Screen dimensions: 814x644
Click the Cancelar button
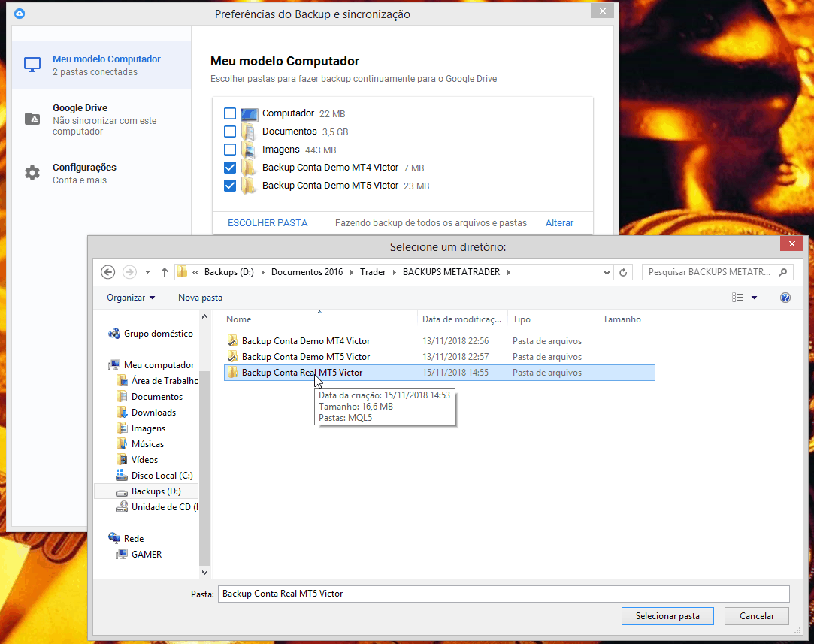756,616
